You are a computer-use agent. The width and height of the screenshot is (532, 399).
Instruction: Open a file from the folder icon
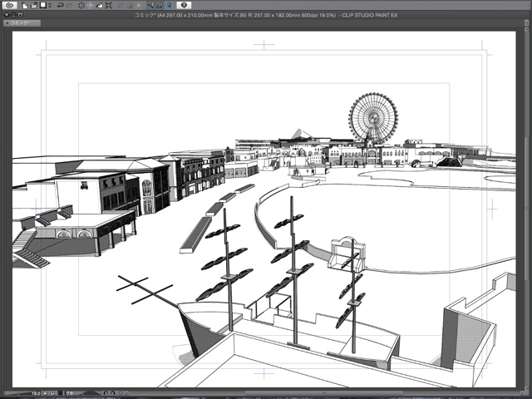33,5
